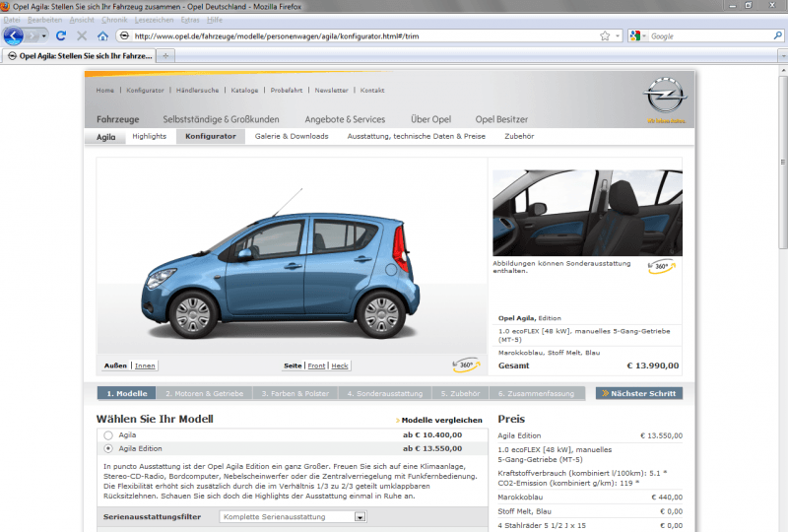Open the 360° interior view icon
The width and height of the screenshot is (788, 532).
661,267
